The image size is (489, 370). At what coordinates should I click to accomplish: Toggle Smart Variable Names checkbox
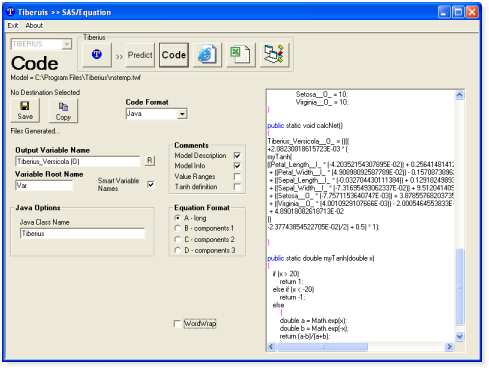(x=151, y=184)
